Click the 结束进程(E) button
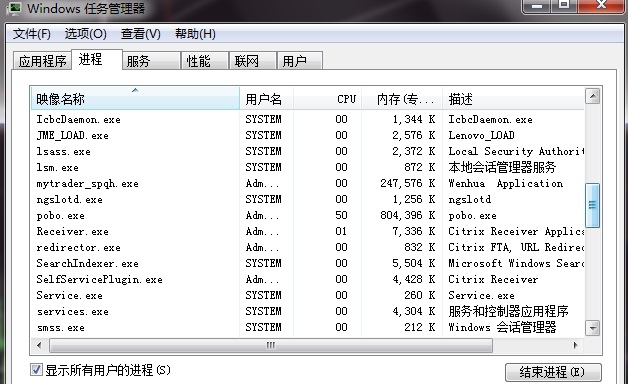 (553, 372)
